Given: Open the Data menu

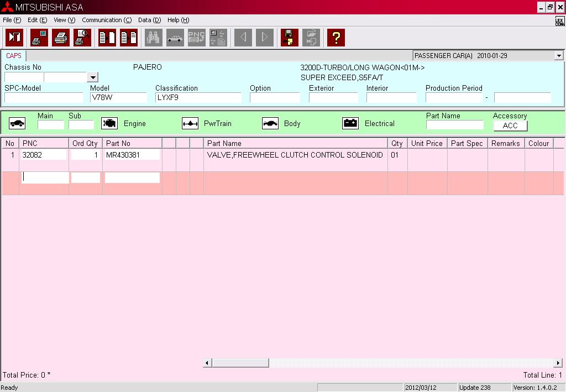Looking at the screenshot, I should 149,20.
